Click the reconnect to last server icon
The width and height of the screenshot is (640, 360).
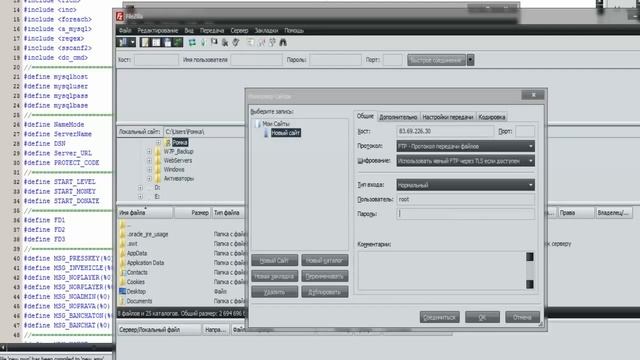(236, 42)
